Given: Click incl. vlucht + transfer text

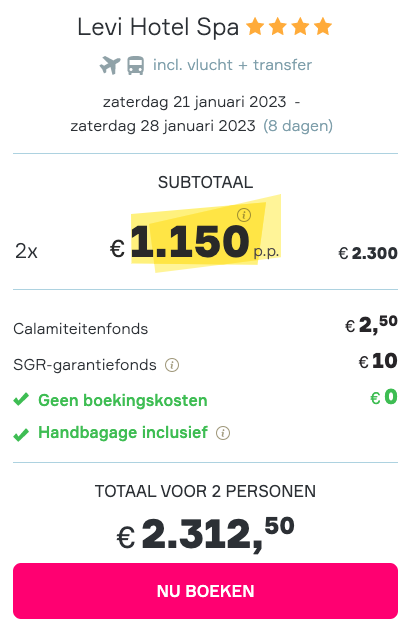Looking at the screenshot, I should pos(232,65).
